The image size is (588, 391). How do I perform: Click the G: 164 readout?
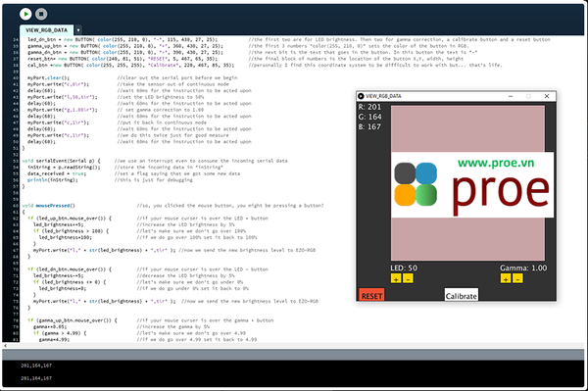[x=369, y=117]
